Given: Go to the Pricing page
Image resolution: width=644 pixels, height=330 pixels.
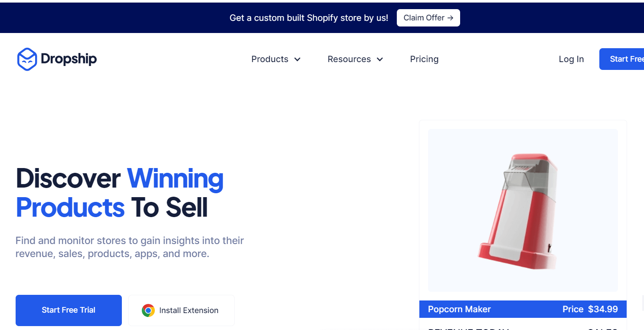Looking at the screenshot, I should coord(424,59).
